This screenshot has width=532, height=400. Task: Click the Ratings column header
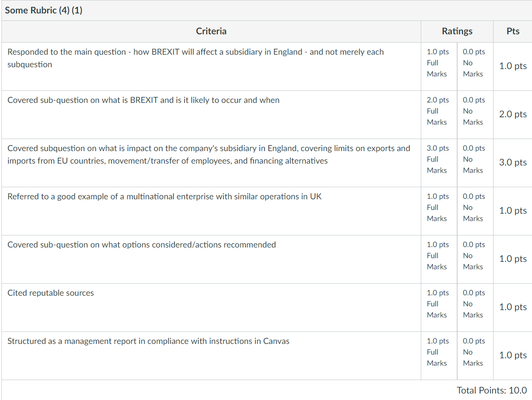457,31
